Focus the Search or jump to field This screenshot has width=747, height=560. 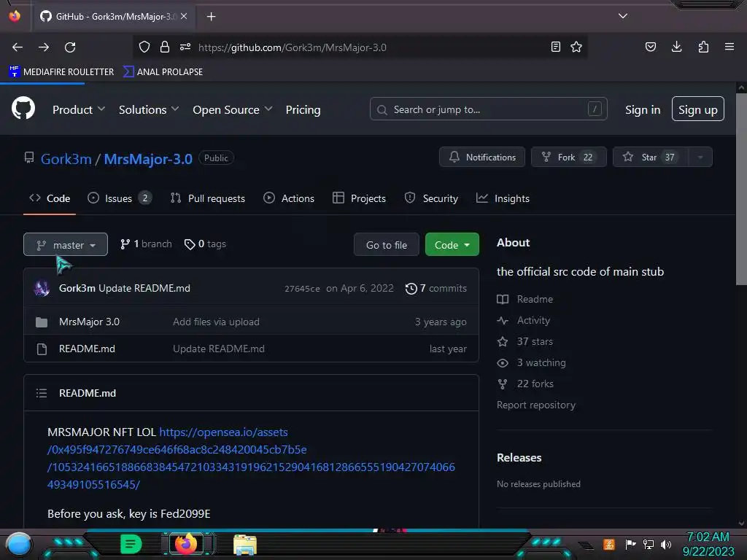click(x=488, y=109)
